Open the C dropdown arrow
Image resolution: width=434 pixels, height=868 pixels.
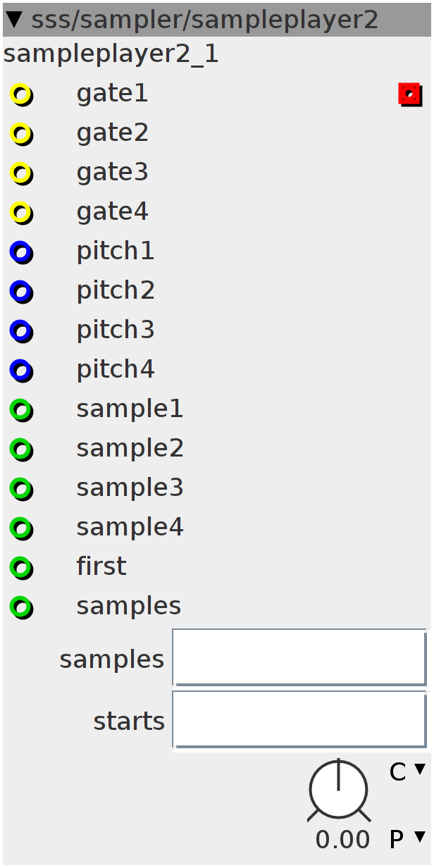click(x=420, y=769)
